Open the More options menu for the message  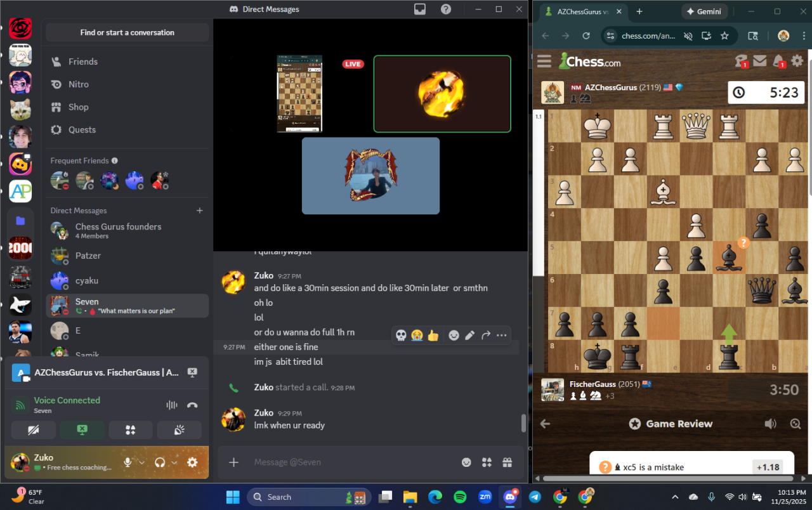(x=502, y=336)
